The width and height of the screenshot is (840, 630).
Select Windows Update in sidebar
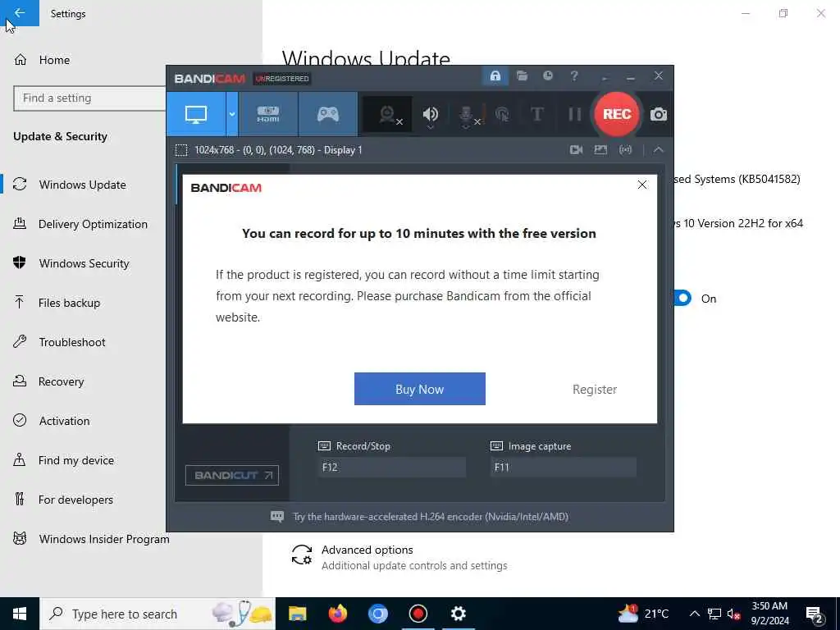point(83,185)
